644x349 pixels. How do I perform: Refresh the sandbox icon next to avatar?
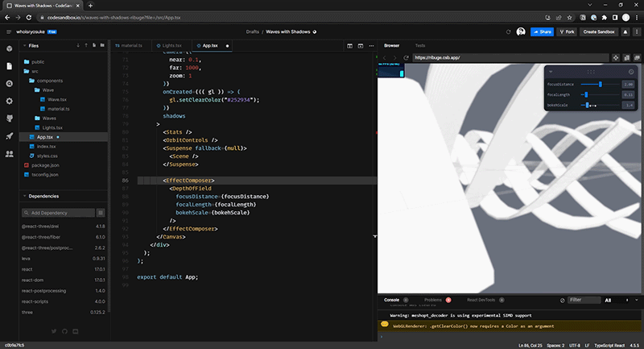[508, 31]
